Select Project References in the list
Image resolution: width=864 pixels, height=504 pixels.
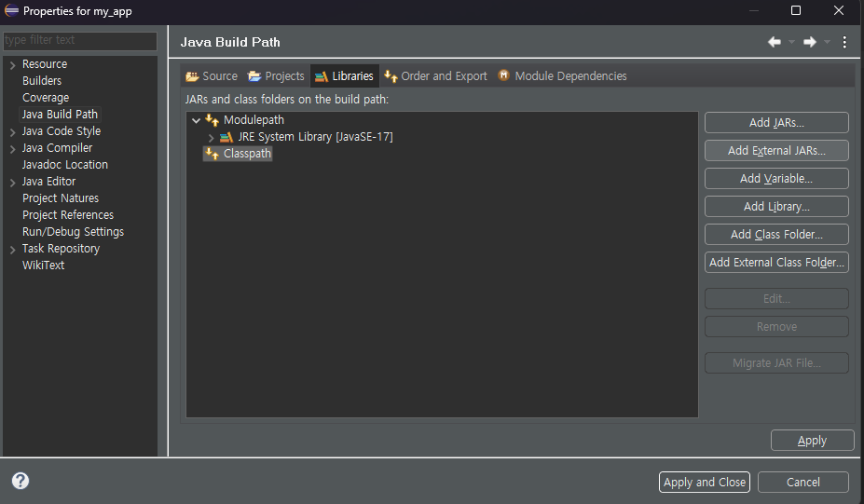(x=68, y=215)
